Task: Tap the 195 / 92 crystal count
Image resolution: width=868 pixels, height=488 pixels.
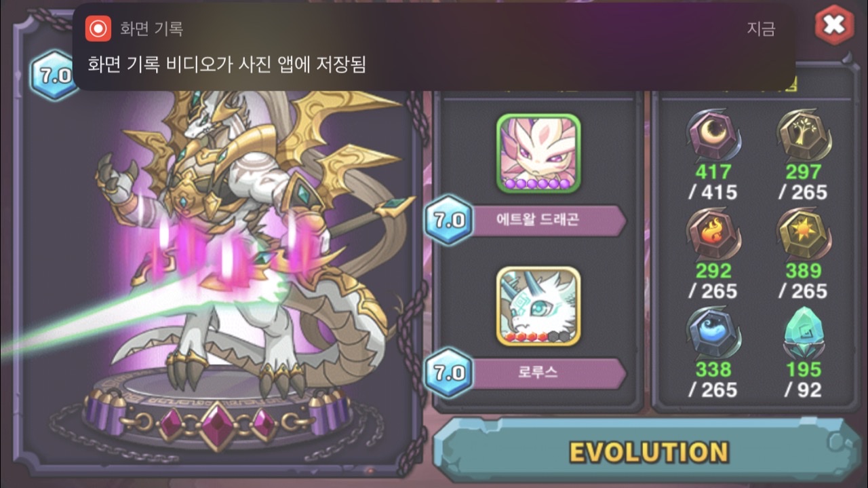Action: pyautogui.click(x=804, y=379)
